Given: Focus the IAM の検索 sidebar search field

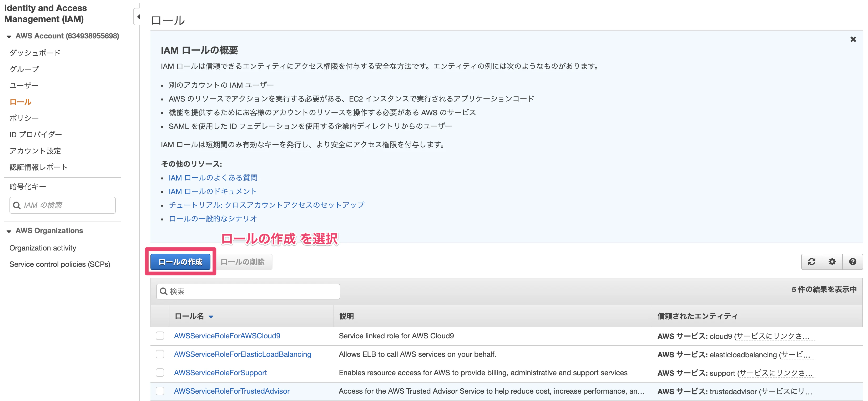Looking at the screenshot, I should 63,205.
